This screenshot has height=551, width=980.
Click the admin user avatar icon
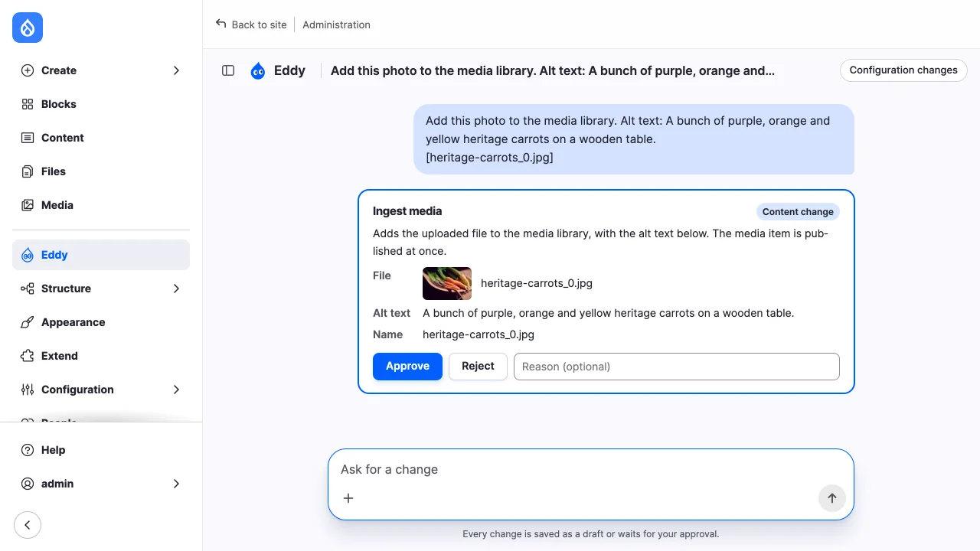28,484
